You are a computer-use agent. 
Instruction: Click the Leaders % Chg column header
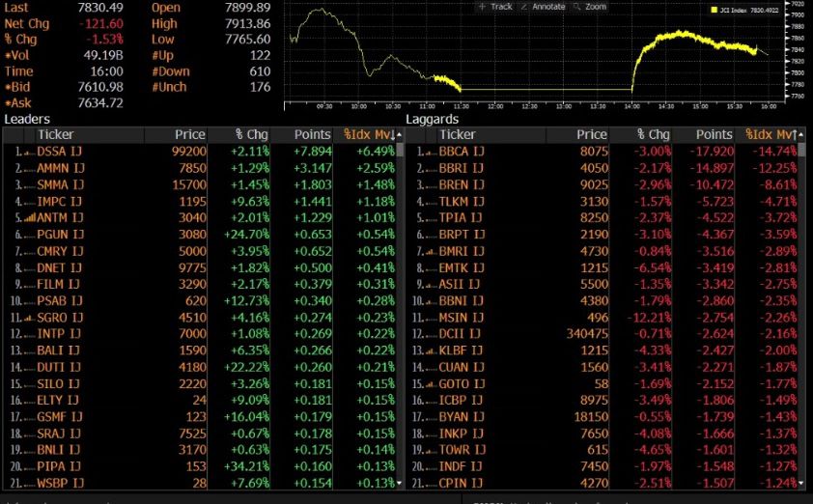[251, 135]
